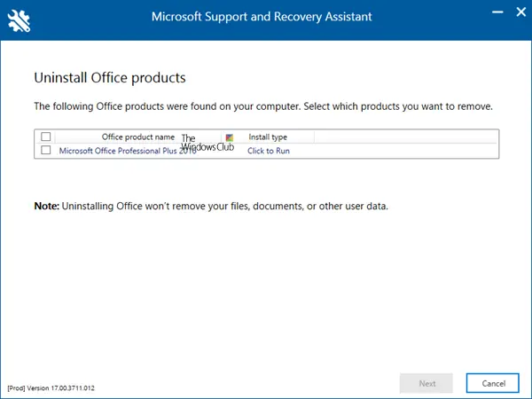
Task: Click the wrench tools icon in title bar
Action: (19, 21)
